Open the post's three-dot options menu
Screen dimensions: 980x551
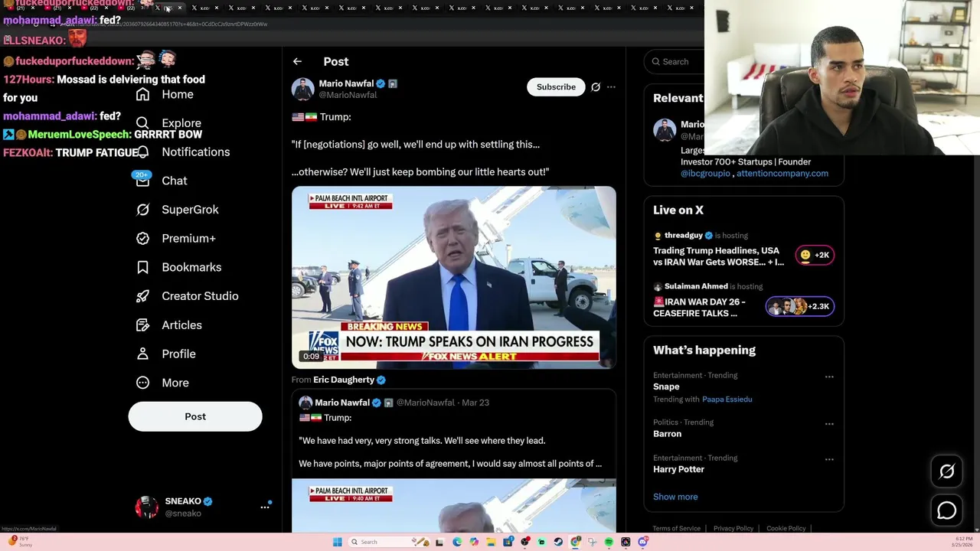[611, 87]
